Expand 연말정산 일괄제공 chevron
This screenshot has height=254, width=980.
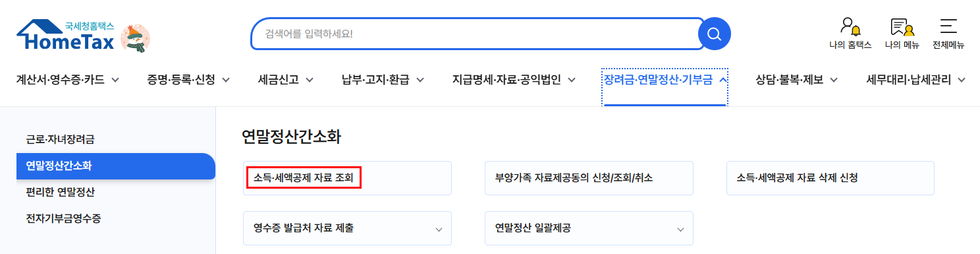pyautogui.click(x=680, y=229)
